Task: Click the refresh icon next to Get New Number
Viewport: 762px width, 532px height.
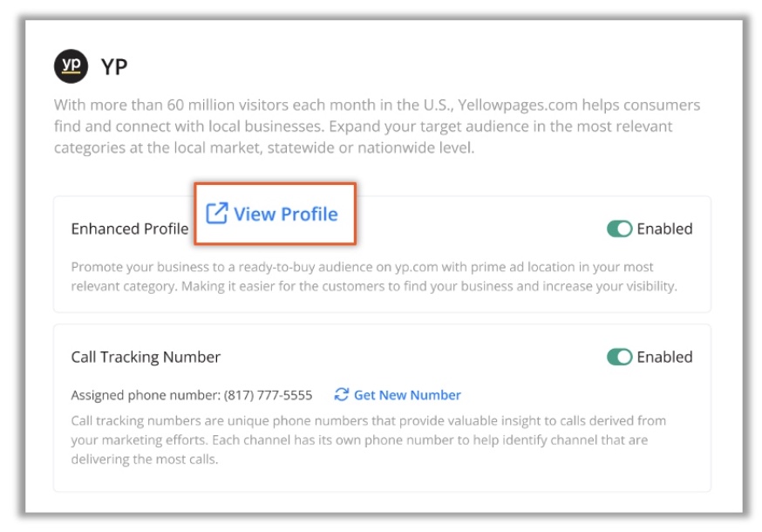Action: pyautogui.click(x=341, y=394)
